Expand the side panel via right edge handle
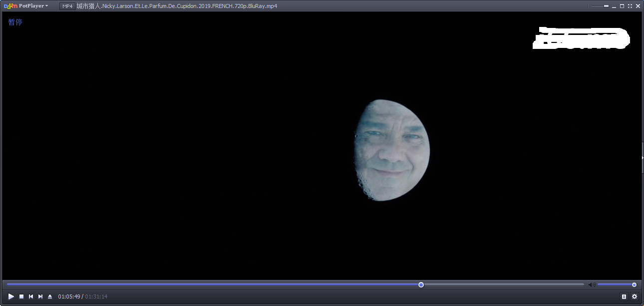 click(x=642, y=157)
